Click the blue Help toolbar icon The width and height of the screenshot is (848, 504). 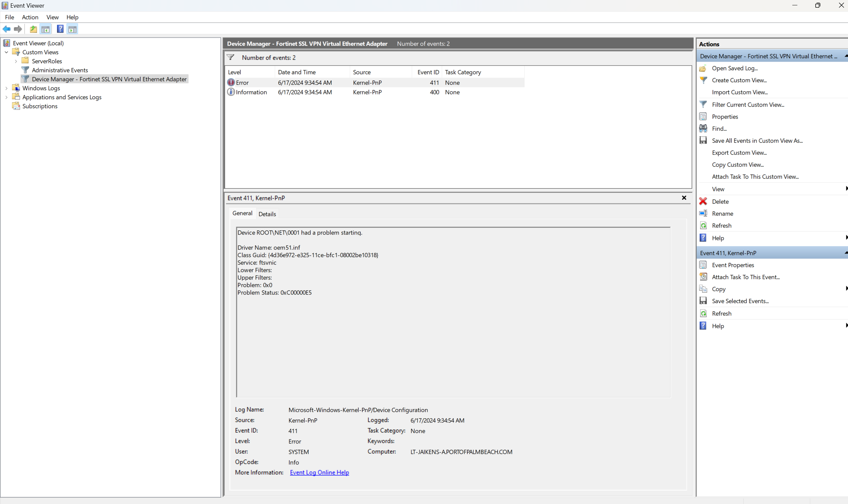coord(60,29)
